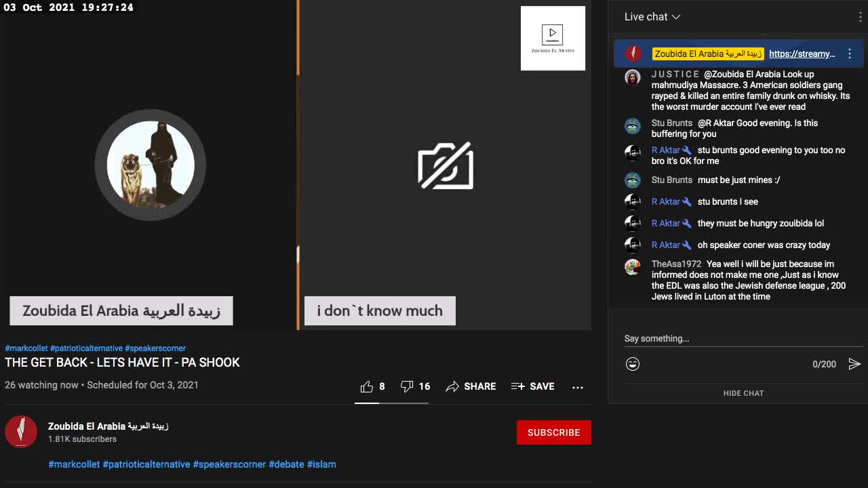
Task: Click '26 watching now' text
Action: click(41, 385)
